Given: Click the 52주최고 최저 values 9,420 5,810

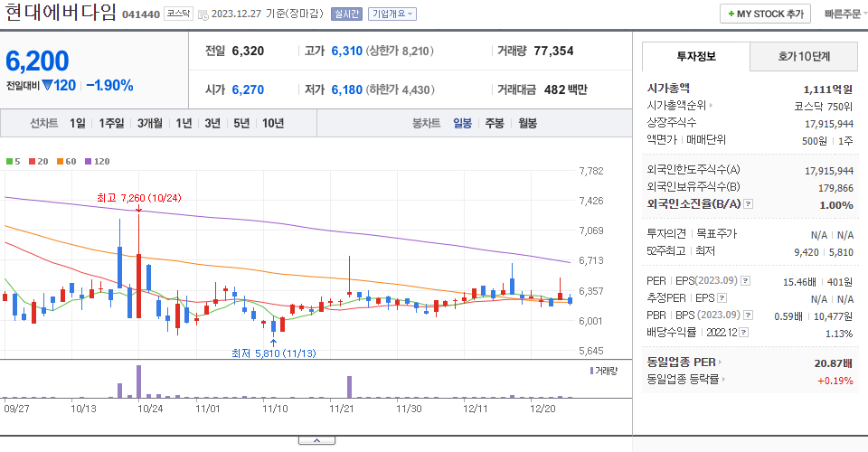Looking at the screenshot, I should point(824,252).
